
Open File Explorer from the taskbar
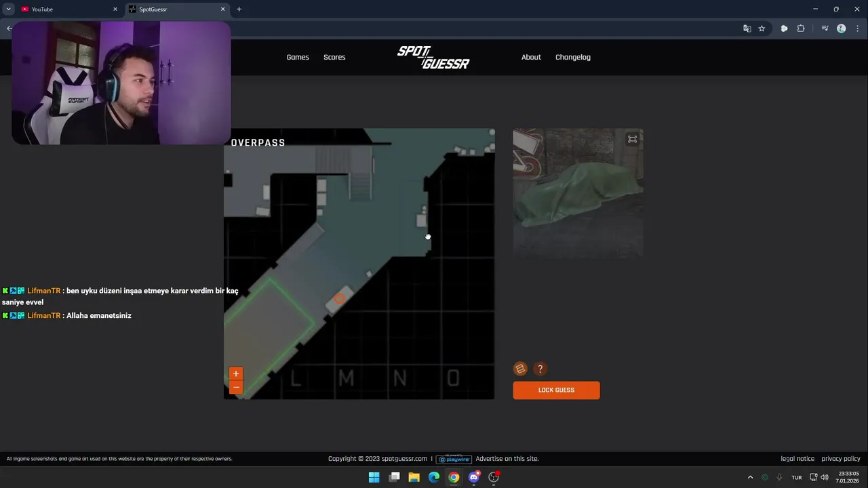click(414, 477)
